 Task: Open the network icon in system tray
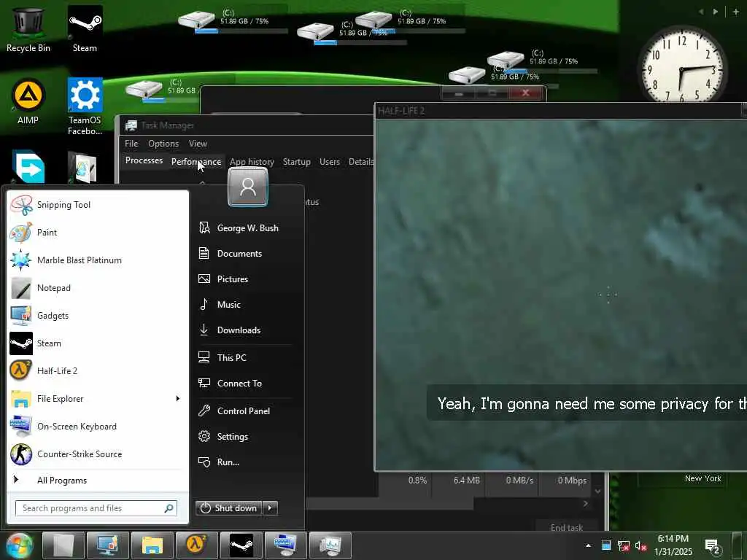(x=623, y=545)
